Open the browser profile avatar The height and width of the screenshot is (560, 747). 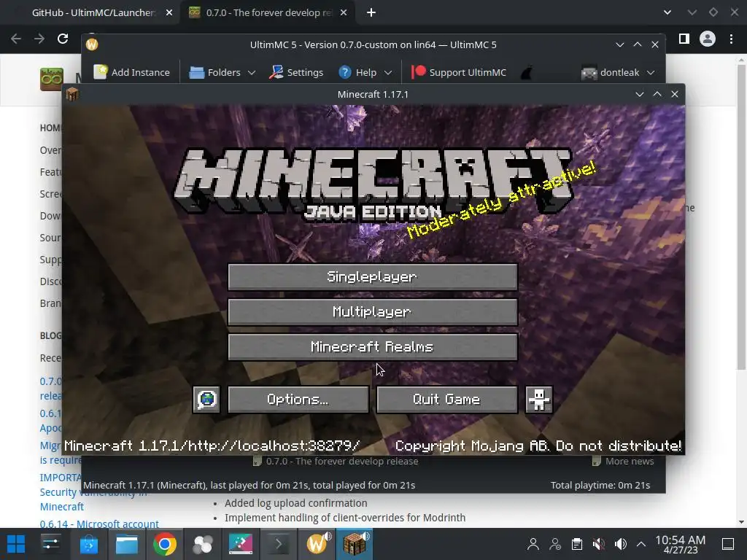pos(708,39)
